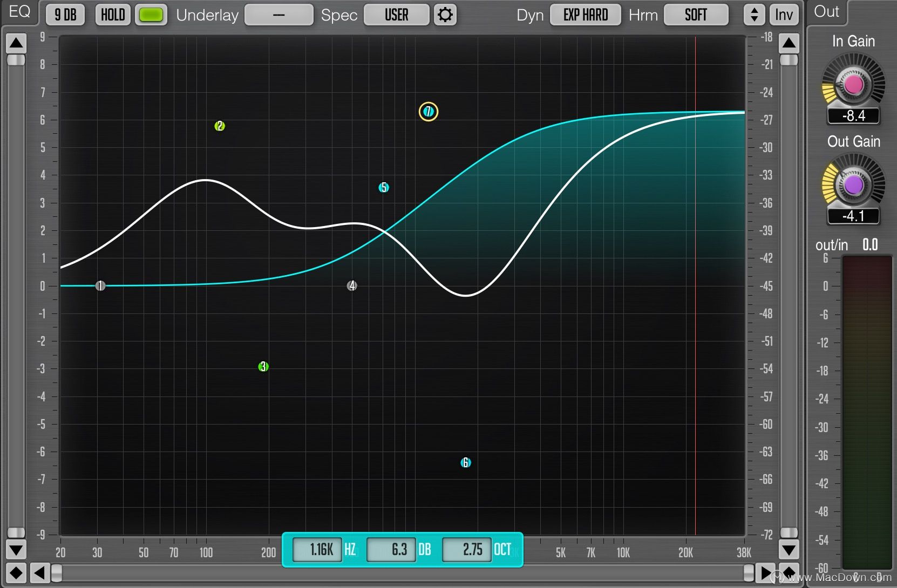Click right spectrum scale up arrow
The image size is (897, 588).
[x=789, y=43]
